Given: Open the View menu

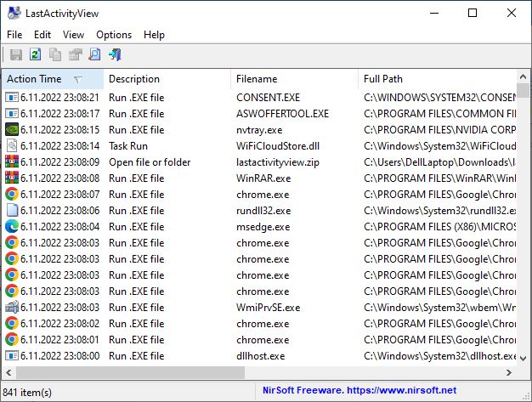Looking at the screenshot, I should (73, 35).
